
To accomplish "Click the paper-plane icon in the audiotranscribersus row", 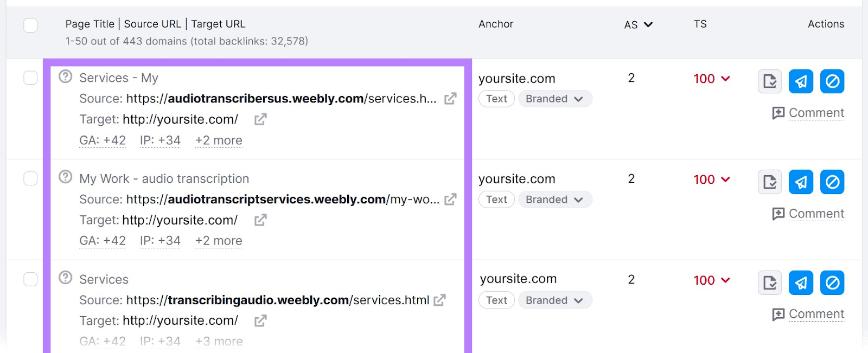I will [801, 81].
